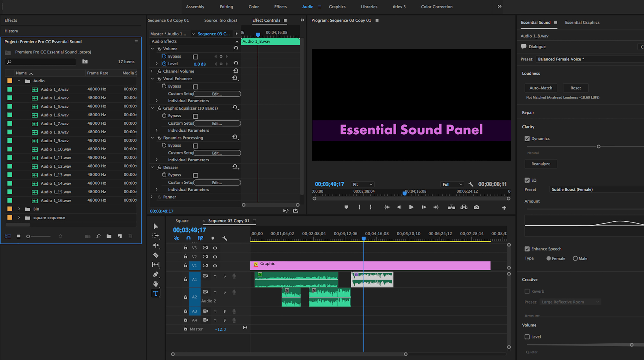
Task: Select the Effects workspace tab
Action: pos(280,7)
